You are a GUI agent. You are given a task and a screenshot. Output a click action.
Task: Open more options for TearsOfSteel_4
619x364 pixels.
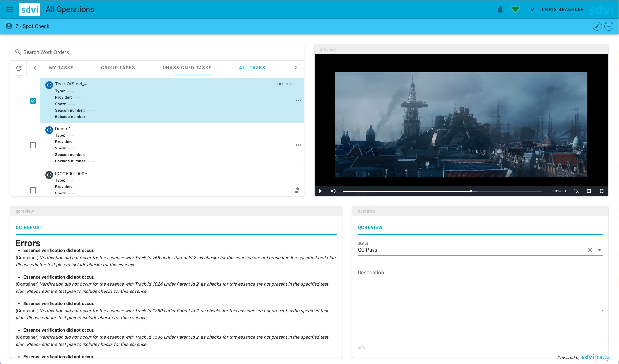298,100
